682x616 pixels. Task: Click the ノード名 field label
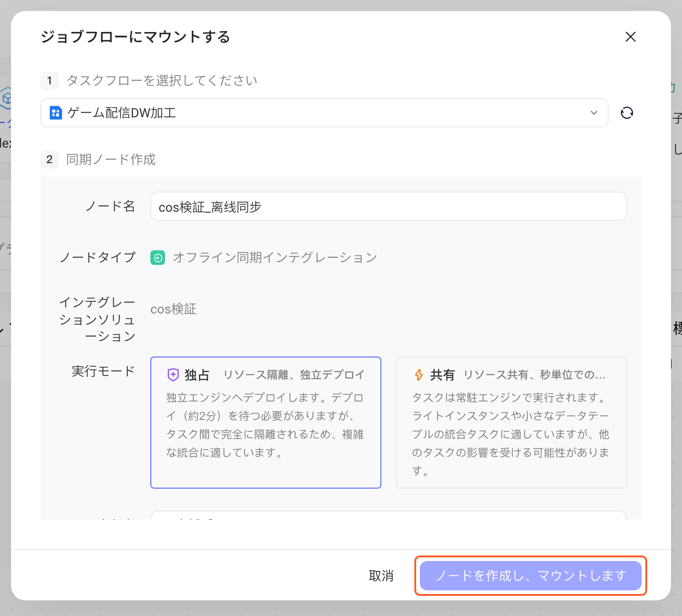coord(110,206)
